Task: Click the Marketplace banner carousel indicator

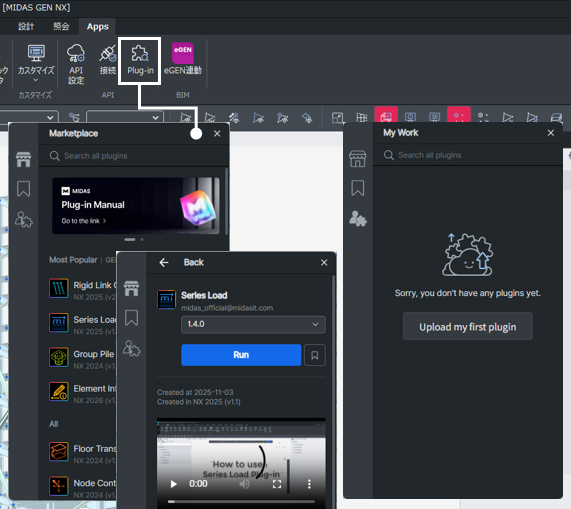Action: tap(134, 240)
